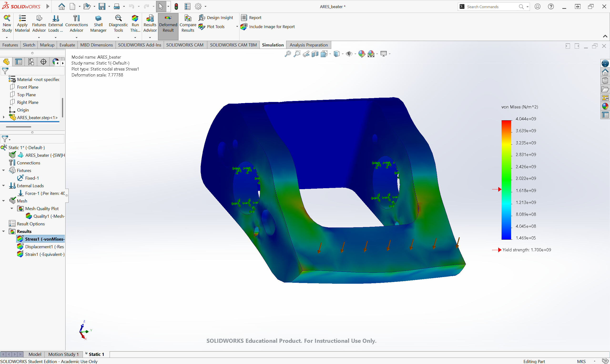Click the Report button
The width and height of the screenshot is (610, 364).
tap(251, 18)
